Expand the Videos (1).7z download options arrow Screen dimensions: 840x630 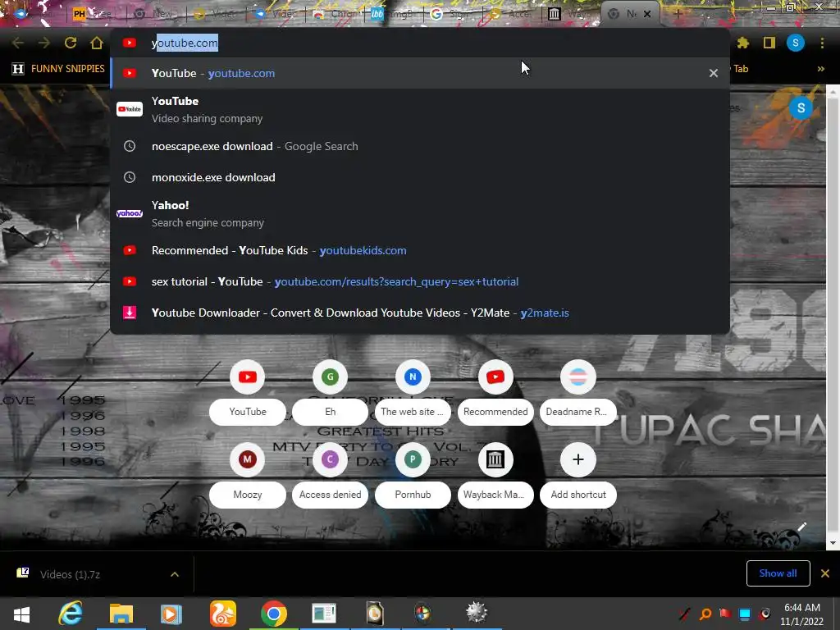175,574
